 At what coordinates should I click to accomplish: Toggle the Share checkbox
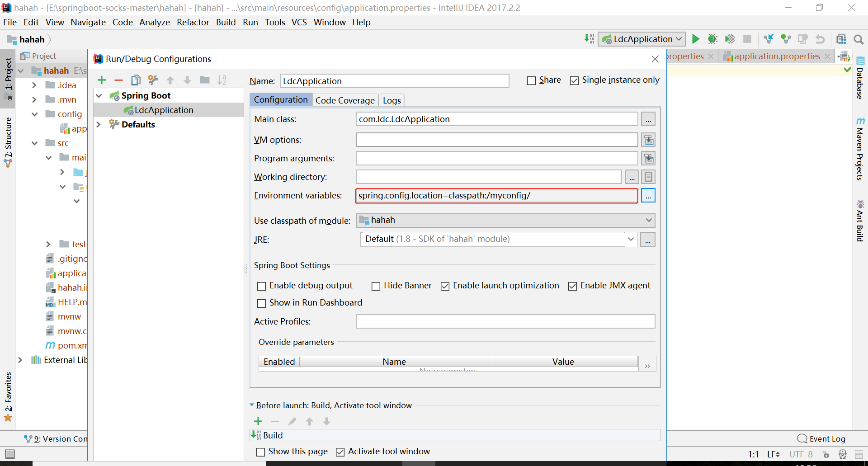click(x=531, y=80)
